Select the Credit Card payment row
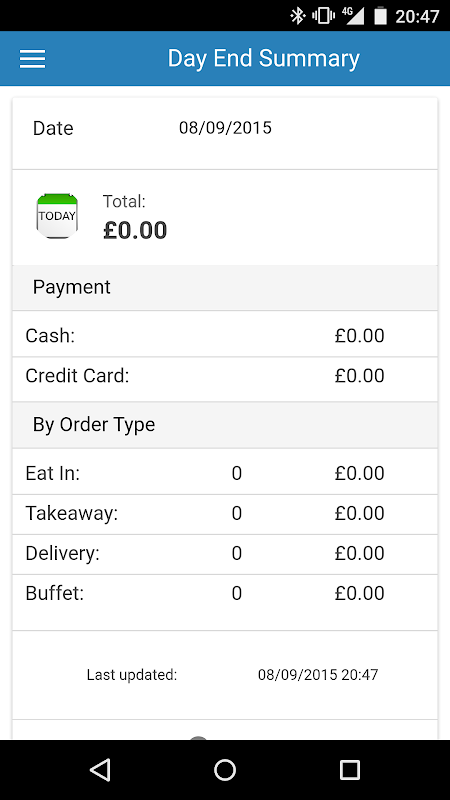The height and width of the screenshot is (800, 450). click(225, 376)
